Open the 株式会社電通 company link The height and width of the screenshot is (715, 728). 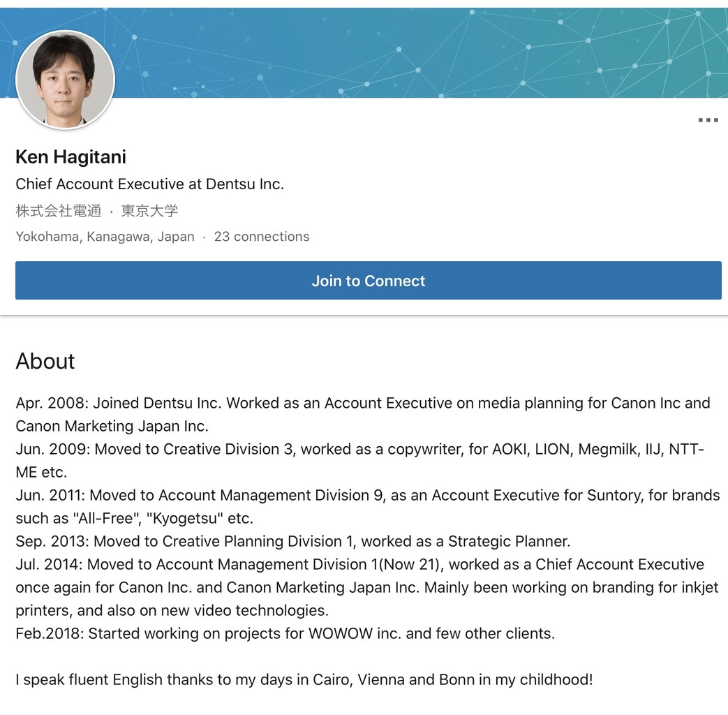coord(59,210)
